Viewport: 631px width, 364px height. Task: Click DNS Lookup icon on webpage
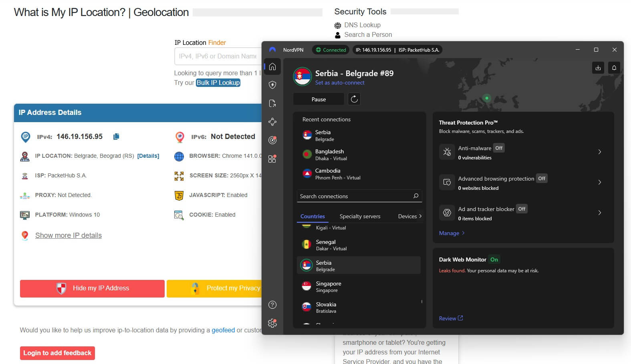coord(338,25)
